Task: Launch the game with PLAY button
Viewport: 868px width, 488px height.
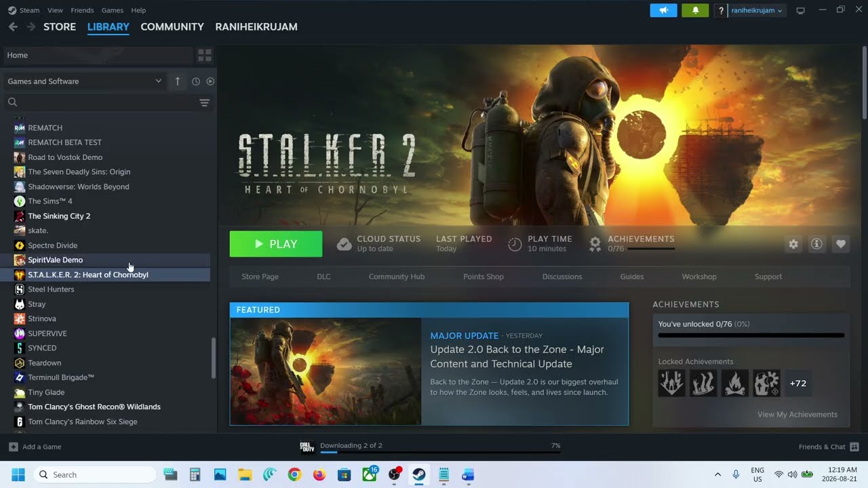Action: (x=276, y=244)
